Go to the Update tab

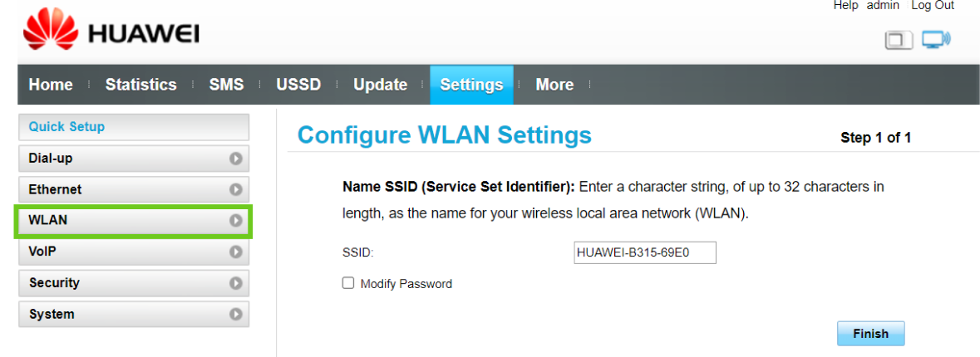[380, 85]
